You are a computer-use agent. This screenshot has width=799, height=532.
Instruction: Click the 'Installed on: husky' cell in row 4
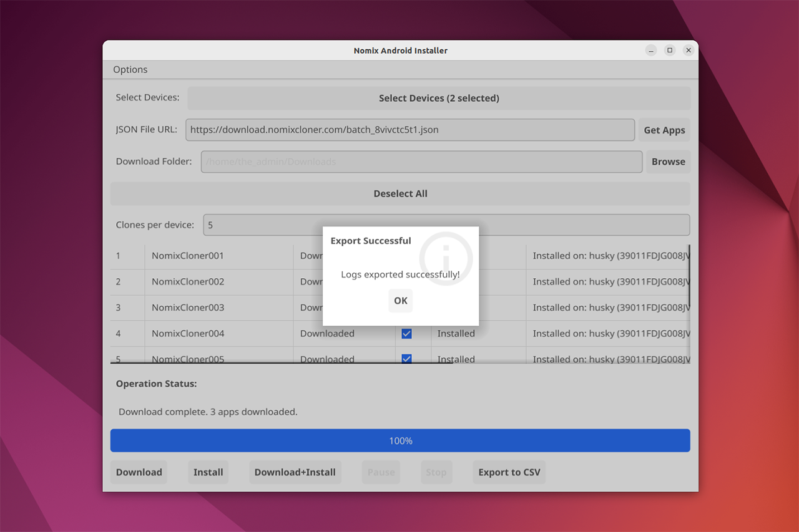tap(607, 334)
